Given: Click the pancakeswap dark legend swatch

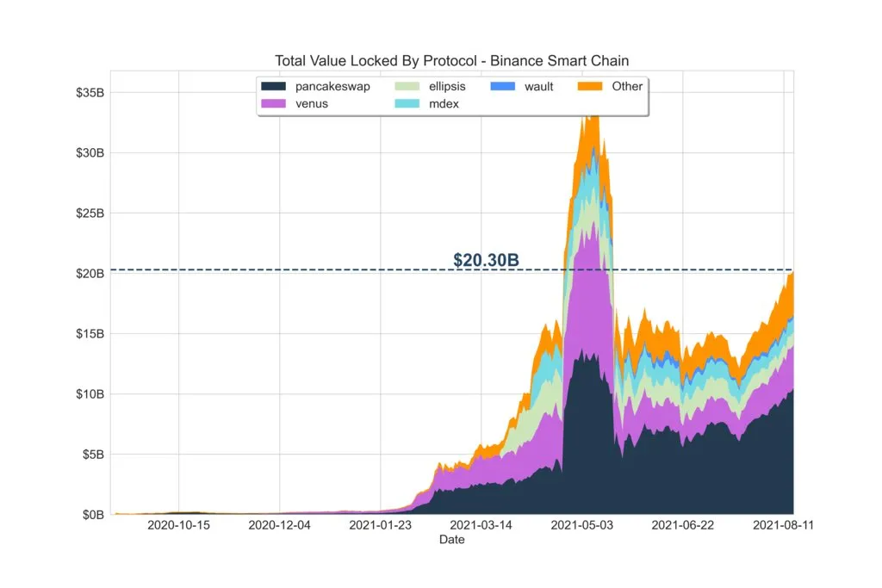Looking at the screenshot, I should point(273,86).
